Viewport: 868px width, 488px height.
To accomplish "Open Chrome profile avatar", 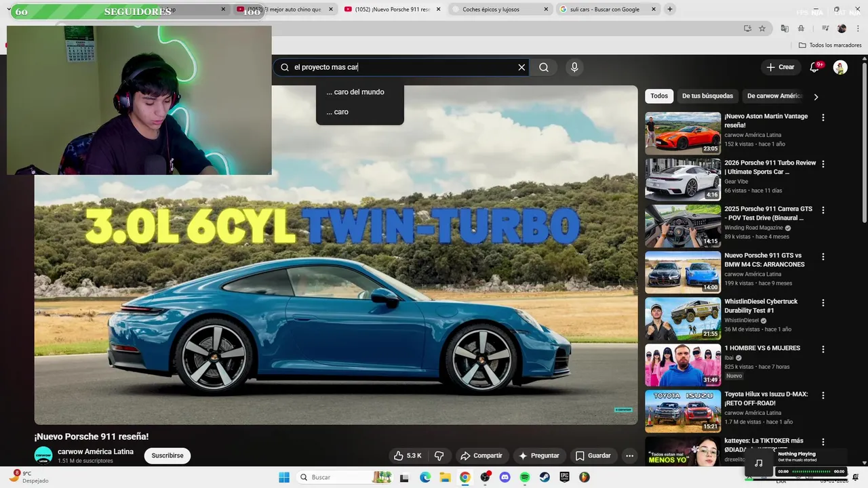I will [842, 28].
